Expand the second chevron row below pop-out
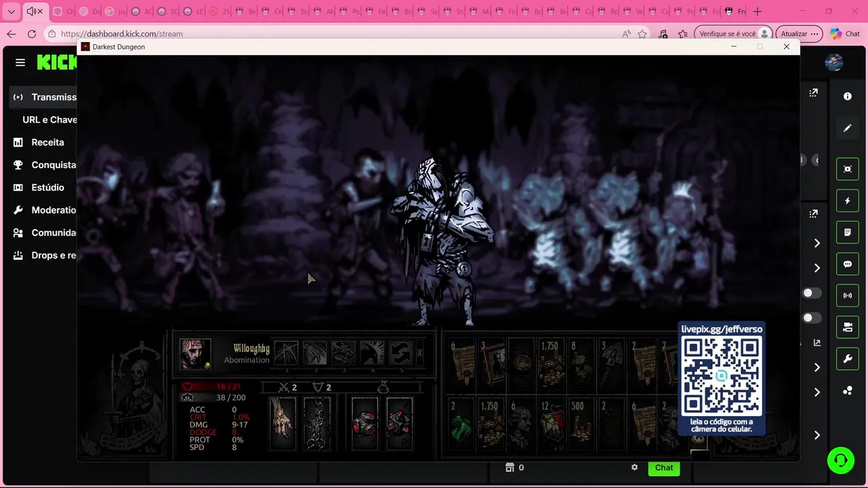 pos(817,268)
